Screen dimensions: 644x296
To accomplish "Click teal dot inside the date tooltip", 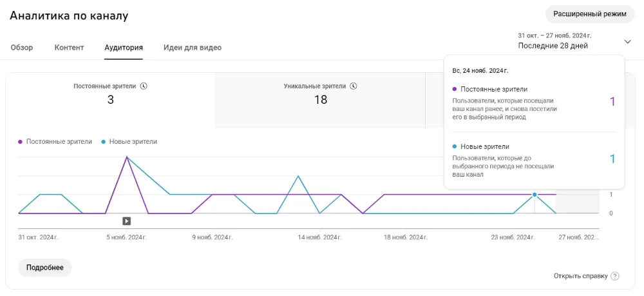I will coord(455,146).
